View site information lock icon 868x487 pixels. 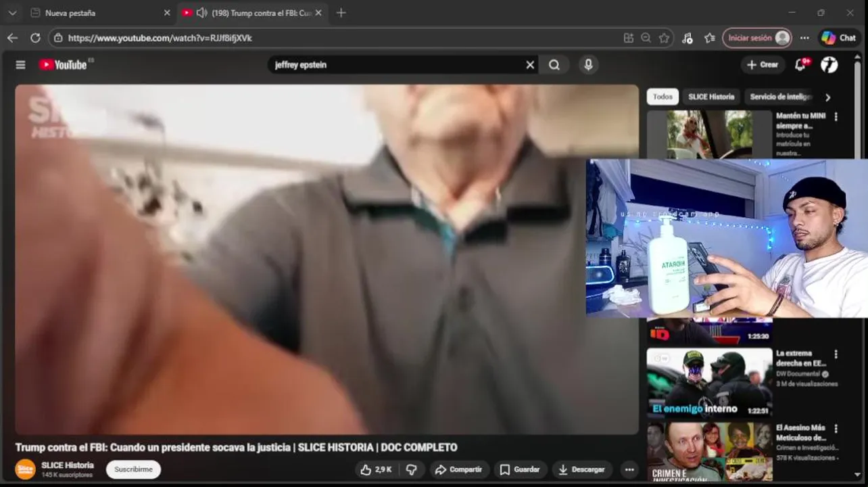(x=58, y=39)
